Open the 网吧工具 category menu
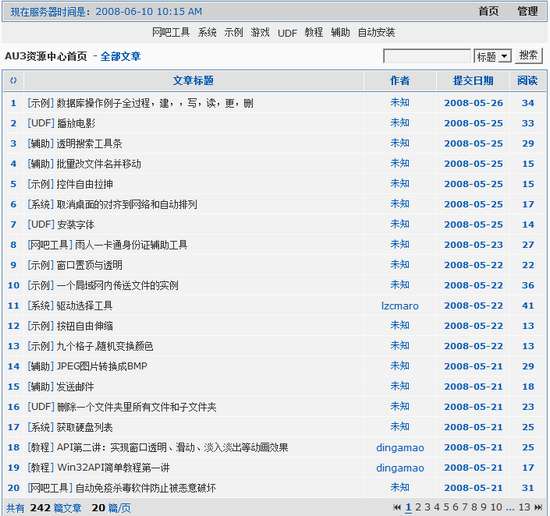The width and height of the screenshot is (550, 516). pyautogui.click(x=170, y=33)
